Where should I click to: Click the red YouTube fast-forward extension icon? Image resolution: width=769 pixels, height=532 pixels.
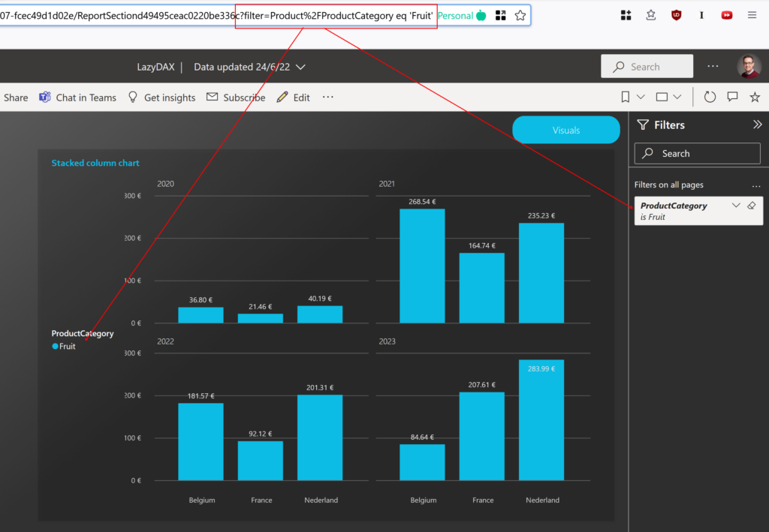tap(727, 15)
